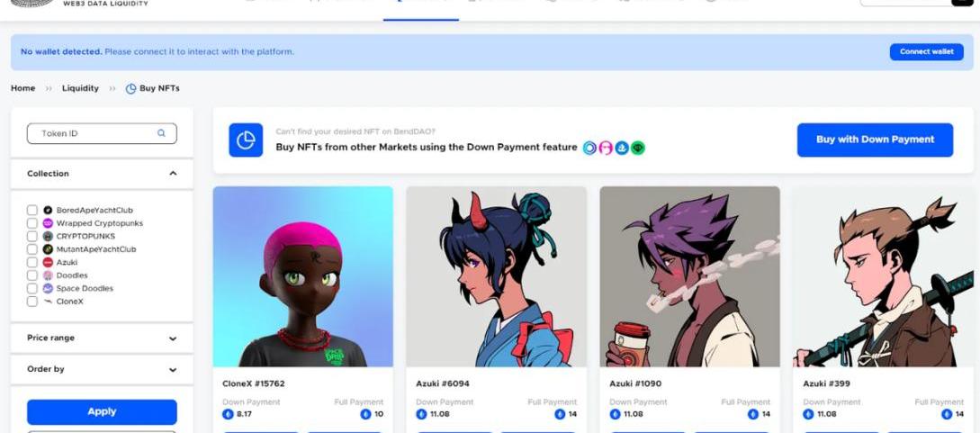Enable the Doodles collection filter checkbox

pos(32,275)
